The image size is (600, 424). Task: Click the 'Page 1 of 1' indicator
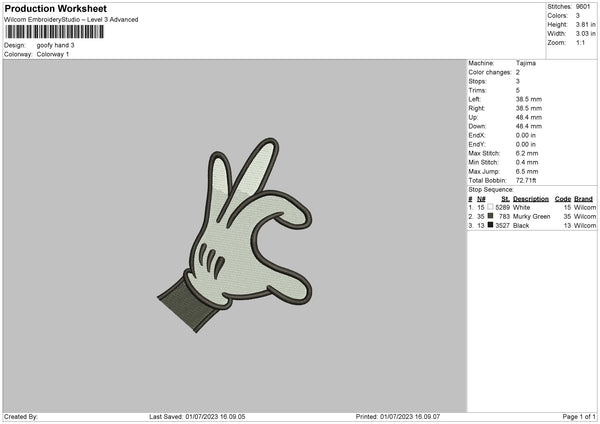tap(579, 416)
